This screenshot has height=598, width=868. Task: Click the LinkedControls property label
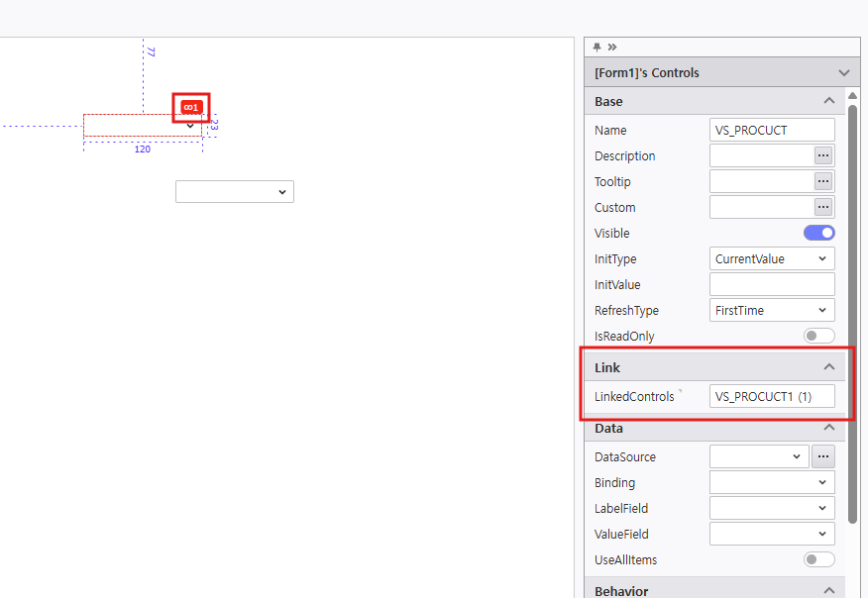tap(634, 397)
